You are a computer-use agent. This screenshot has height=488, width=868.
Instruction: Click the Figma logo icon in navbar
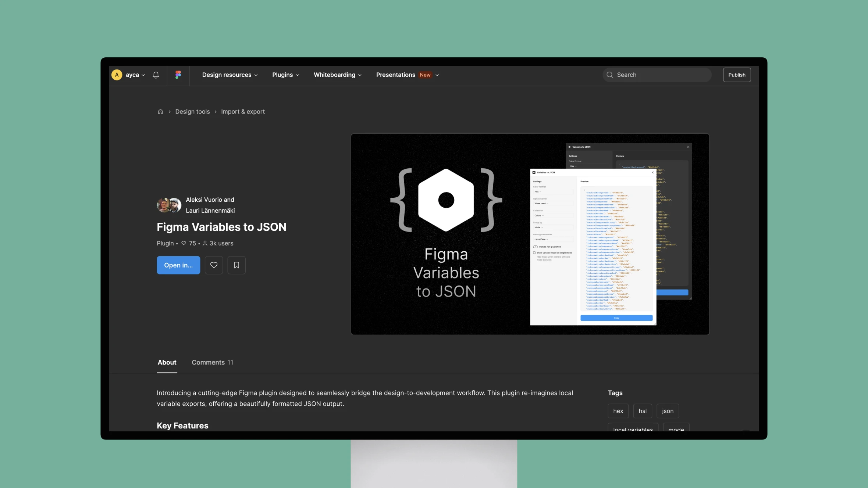[178, 75]
